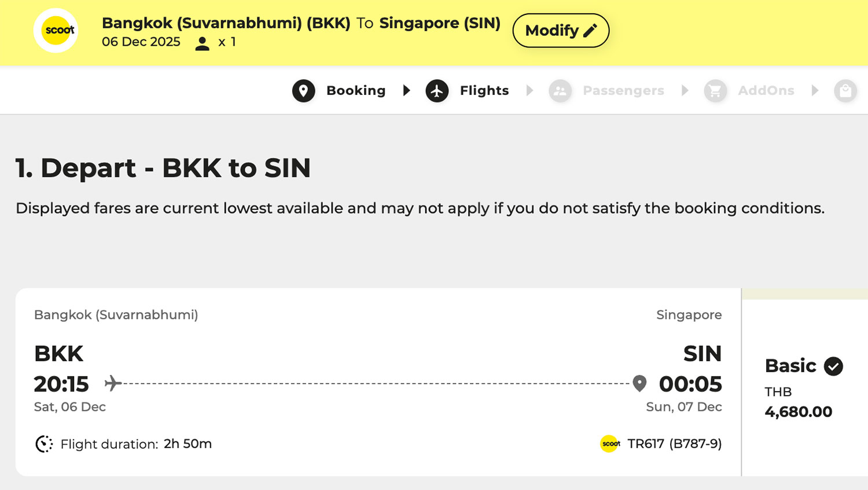Click the passenger count person icon

coord(202,43)
